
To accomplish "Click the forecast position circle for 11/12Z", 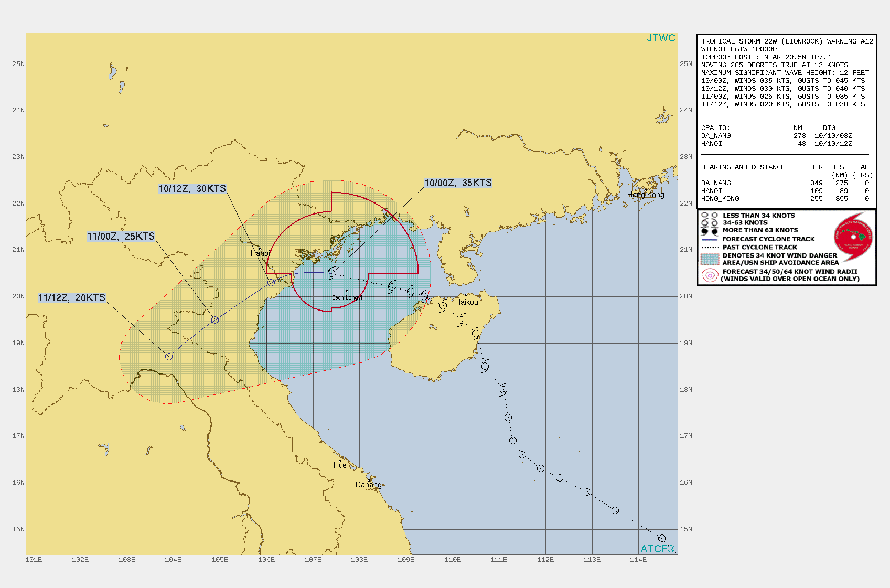I will tap(169, 357).
